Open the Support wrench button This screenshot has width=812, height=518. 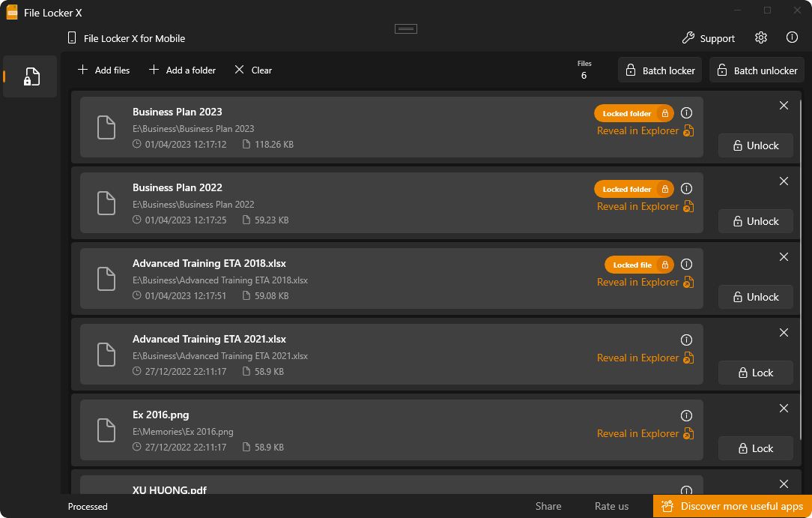[x=709, y=38]
